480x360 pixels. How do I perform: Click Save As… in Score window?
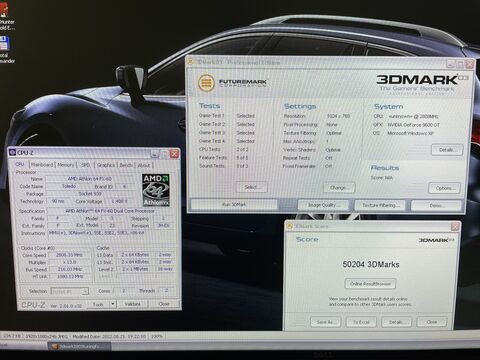[x=326, y=322]
